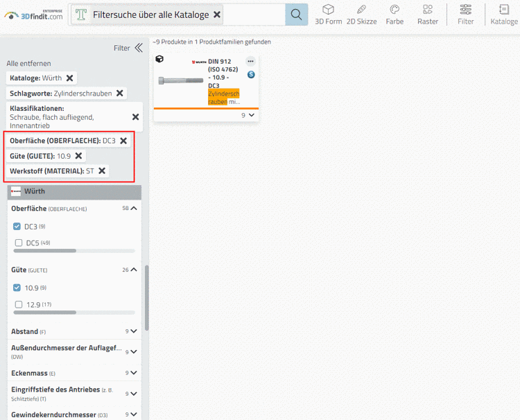Click the filter panel vertical scrollbar

(146, 298)
